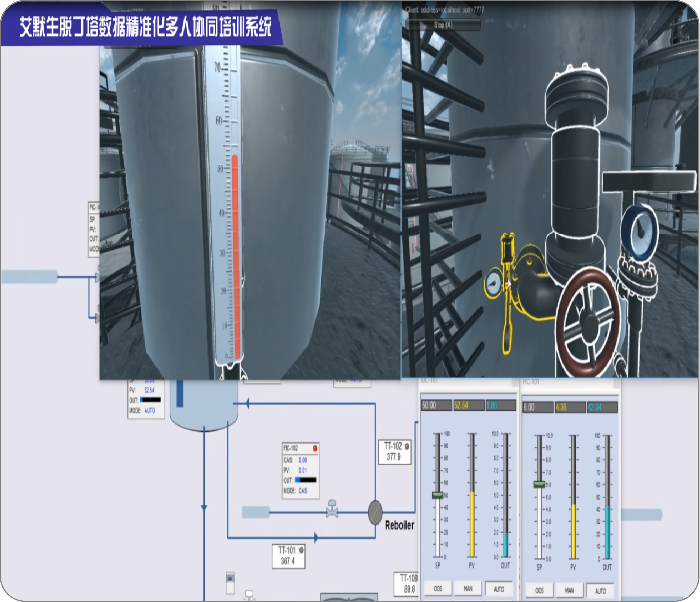
Task: Switch LIC-101 faceplate to MAN mode
Action: [468, 588]
